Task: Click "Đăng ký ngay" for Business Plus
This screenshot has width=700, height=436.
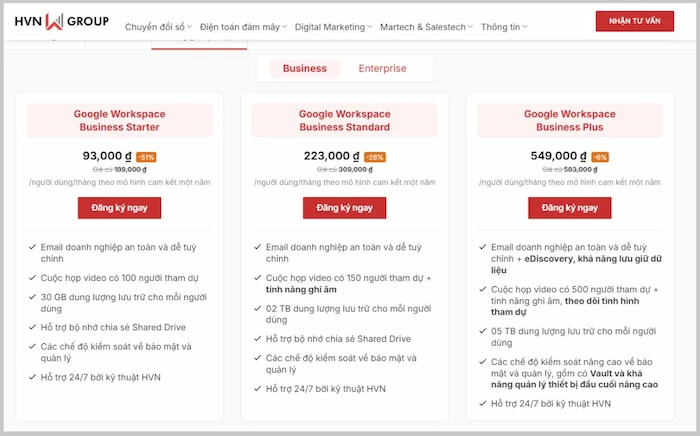Action: pos(569,208)
